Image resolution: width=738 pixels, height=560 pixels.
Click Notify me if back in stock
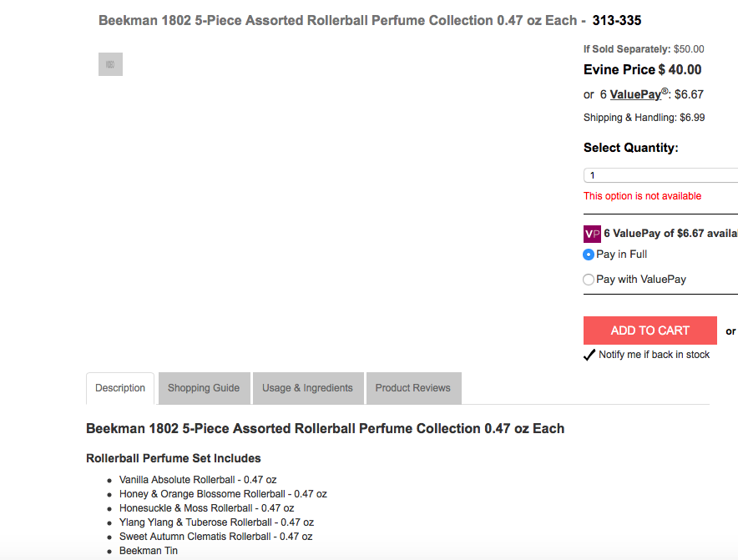pos(654,355)
